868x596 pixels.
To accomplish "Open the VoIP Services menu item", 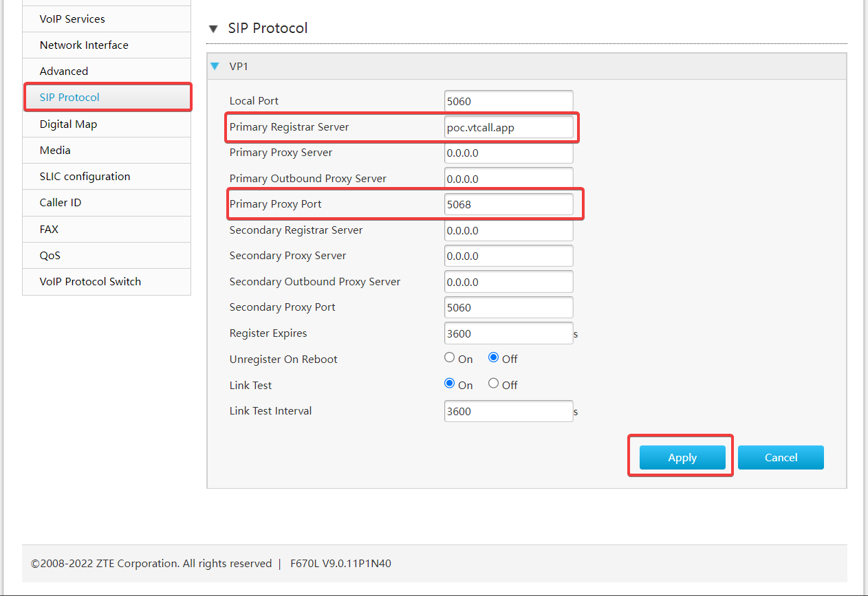I will click(72, 19).
